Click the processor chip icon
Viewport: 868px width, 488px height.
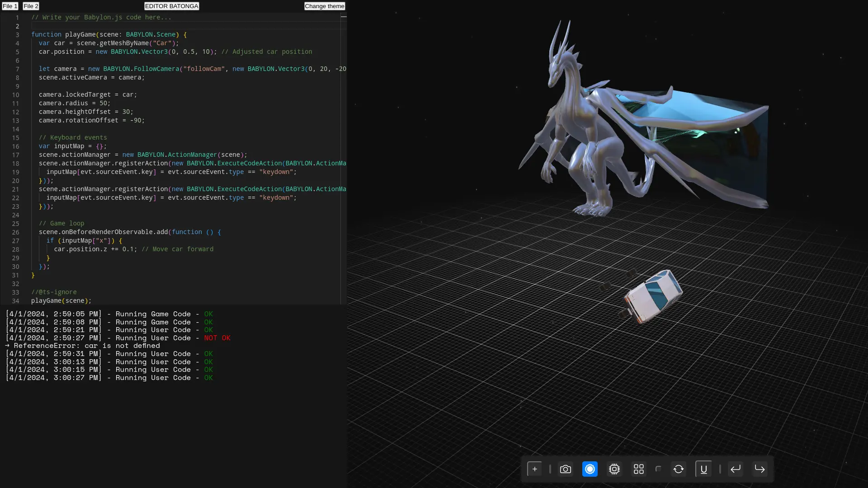click(x=614, y=469)
